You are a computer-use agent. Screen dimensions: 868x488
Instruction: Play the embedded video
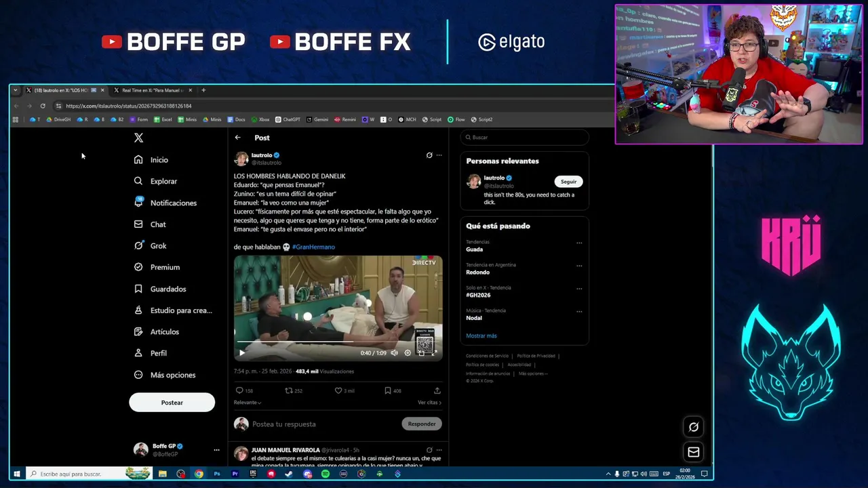(242, 352)
